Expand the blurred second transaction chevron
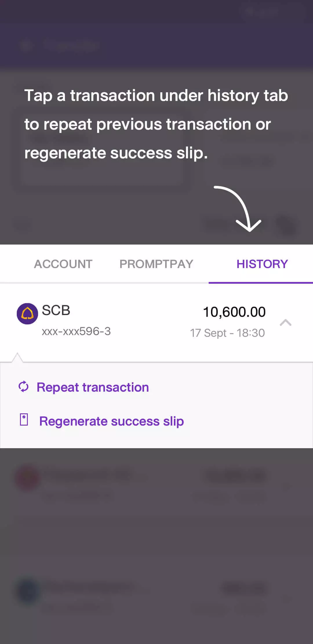 pos(286,486)
